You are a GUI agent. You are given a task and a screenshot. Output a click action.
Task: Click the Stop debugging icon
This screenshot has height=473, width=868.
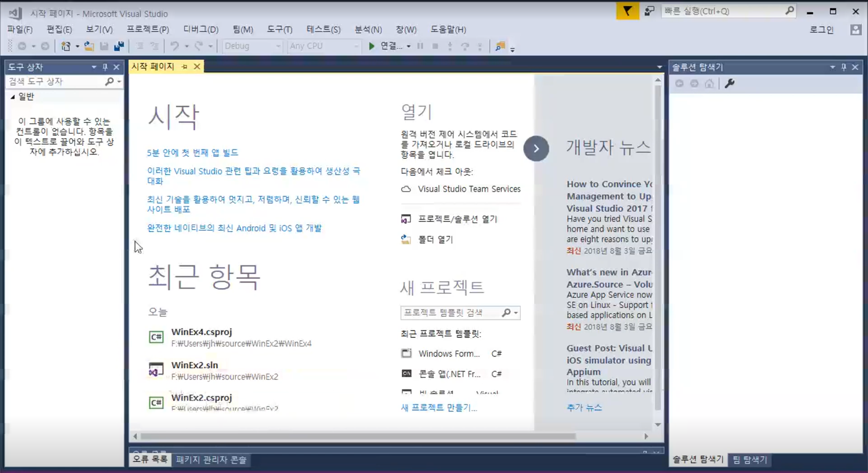coord(435,46)
